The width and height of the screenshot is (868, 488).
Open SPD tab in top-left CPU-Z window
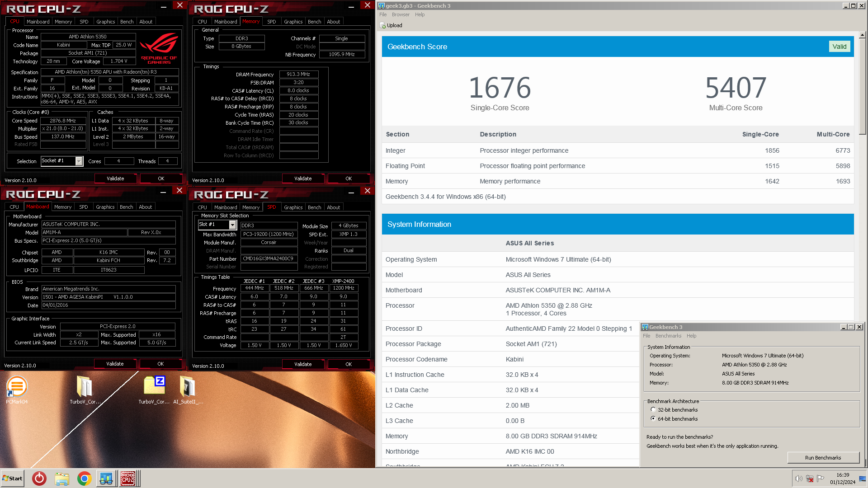tap(84, 22)
